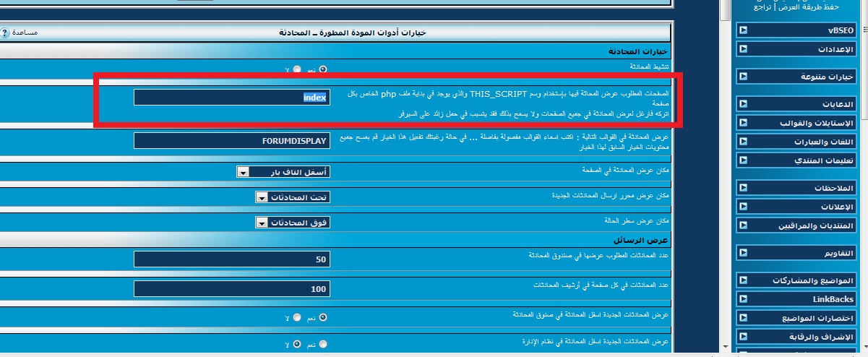Click the arrow icon beside اللغات والعبارات
Viewport: 868px width, 357px height.
[x=744, y=142]
